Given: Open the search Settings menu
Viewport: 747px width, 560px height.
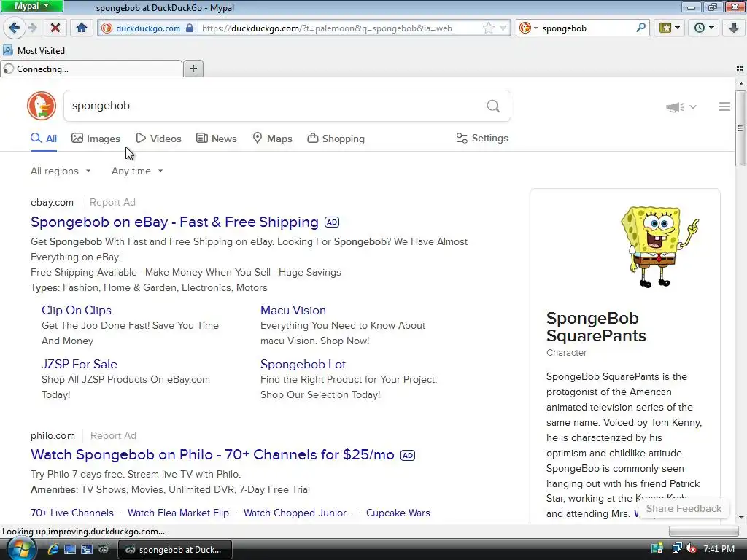Looking at the screenshot, I should (x=482, y=138).
